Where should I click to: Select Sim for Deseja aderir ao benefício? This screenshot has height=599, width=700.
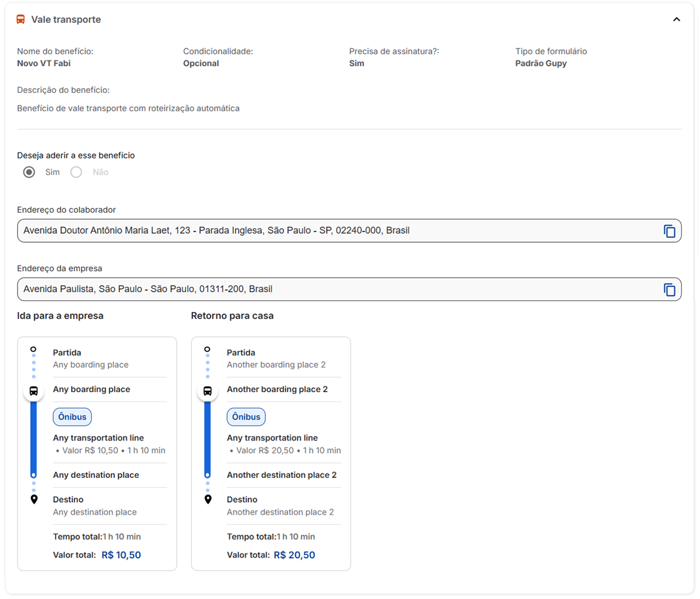pos(29,172)
